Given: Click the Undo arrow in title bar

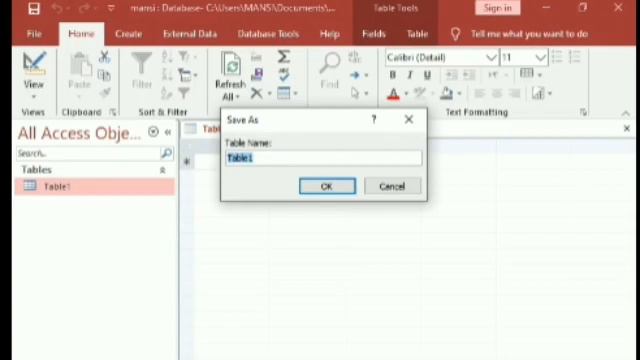Looking at the screenshot, I should coord(57,8).
